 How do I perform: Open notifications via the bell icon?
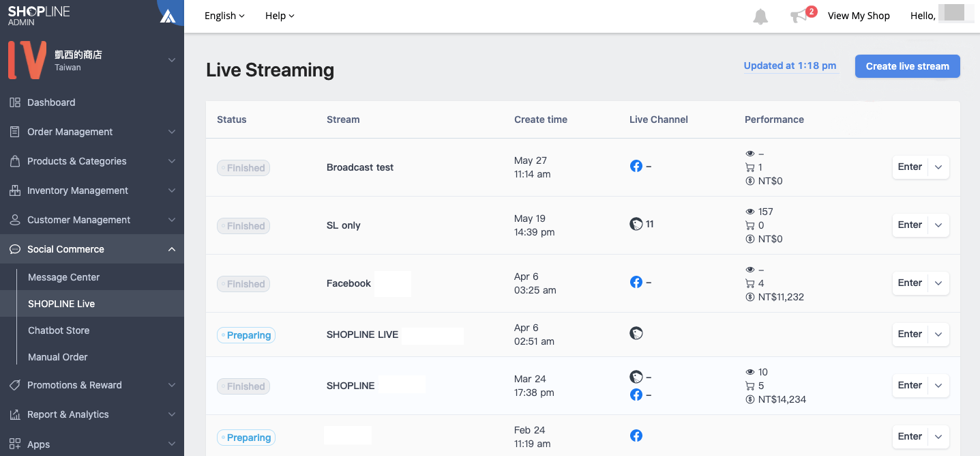point(760,16)
